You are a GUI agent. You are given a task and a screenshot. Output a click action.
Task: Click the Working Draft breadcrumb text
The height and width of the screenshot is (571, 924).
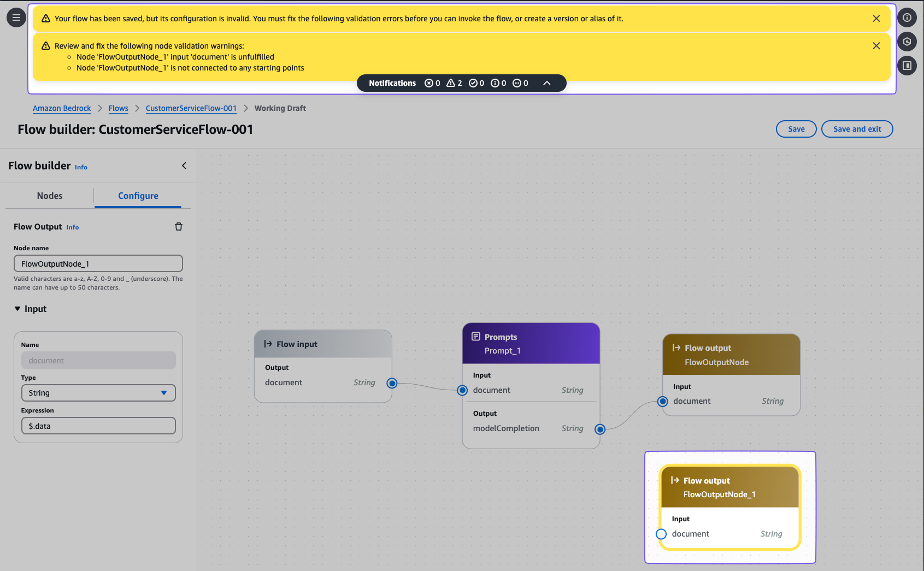[x=280, y=108]
